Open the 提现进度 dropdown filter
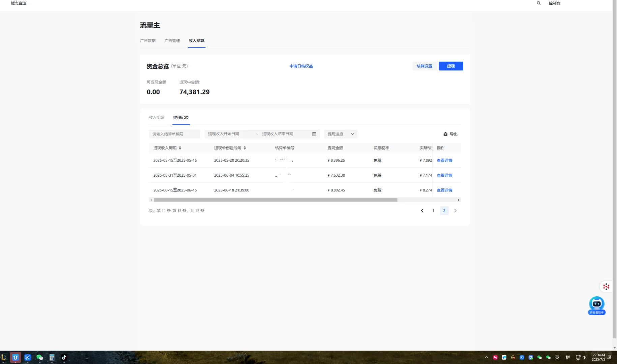The image size is (617, 364). [340, 134]
